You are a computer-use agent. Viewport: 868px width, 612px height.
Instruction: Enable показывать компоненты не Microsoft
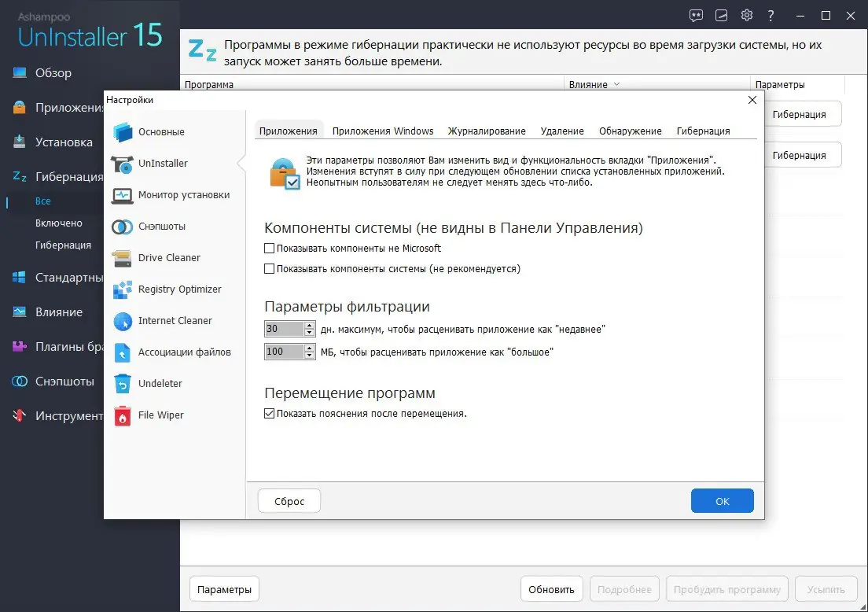tap(270, 249)
